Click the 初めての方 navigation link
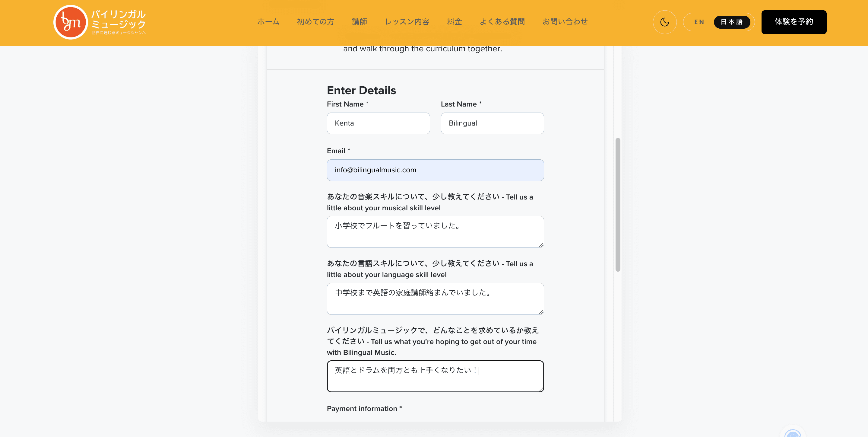Viewport: 868px width, 437px height. click(x=315, y=22)
